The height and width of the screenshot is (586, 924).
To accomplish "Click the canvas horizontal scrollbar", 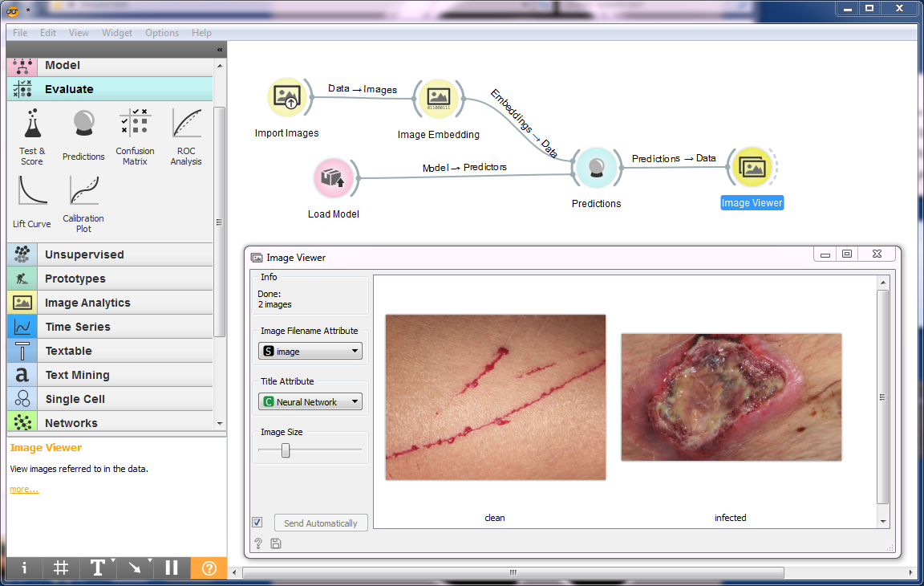I will tap(513, 572).
